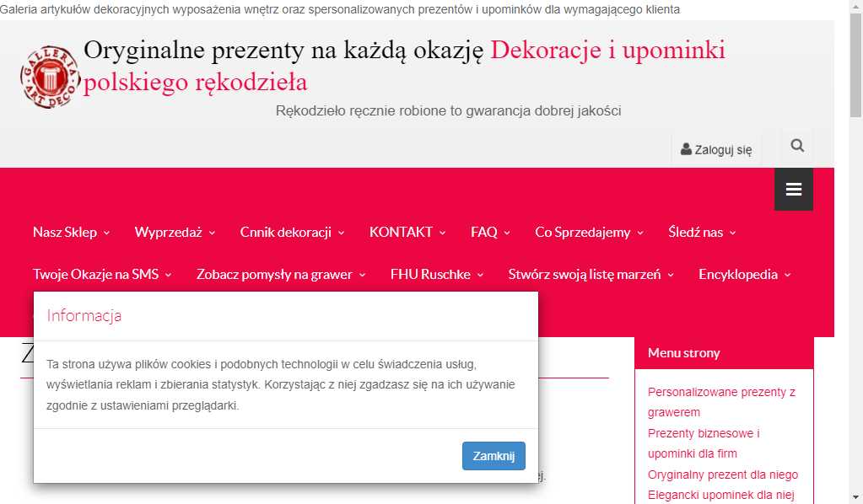Expand the Co Sprzedajemy dropdown
The height and width of the screenshot is (504, 863).
[582, 232]
